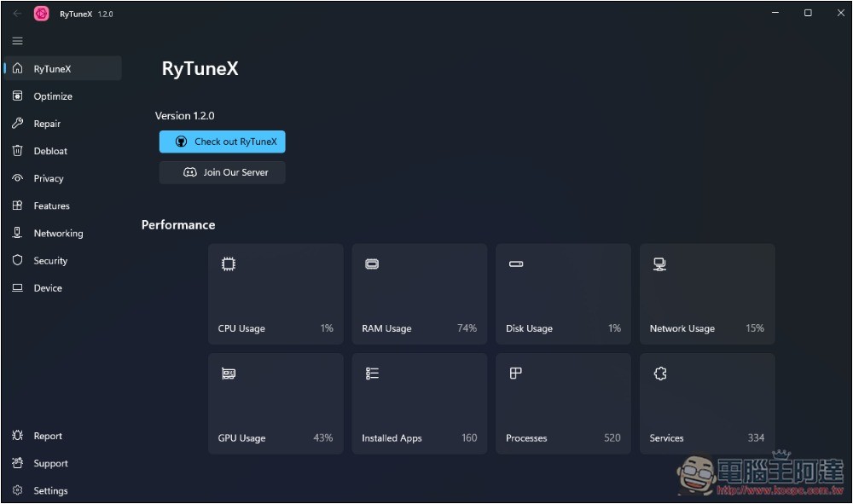
Task: Click the GPU card icon
Action: [229, 374]
